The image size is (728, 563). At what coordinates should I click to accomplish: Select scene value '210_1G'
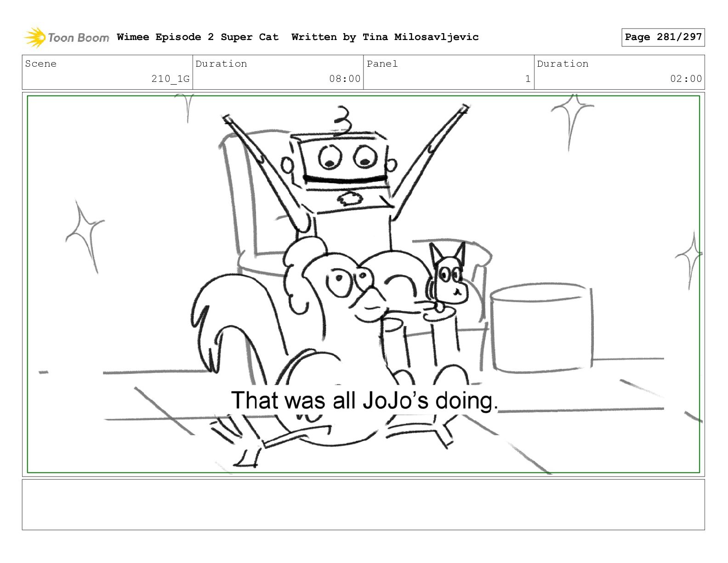point(171,79)
